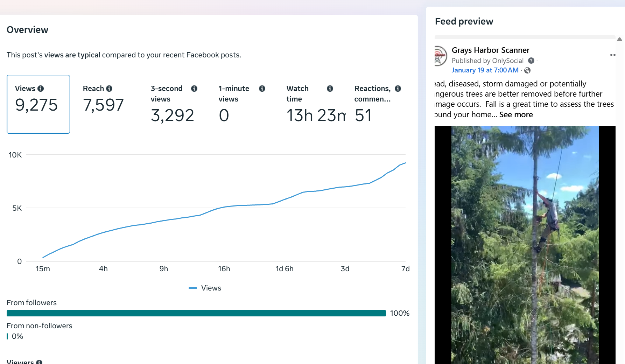Click the tree climber video thumbnail
Viewport: 625px width, 364px height.
[525, 245]
